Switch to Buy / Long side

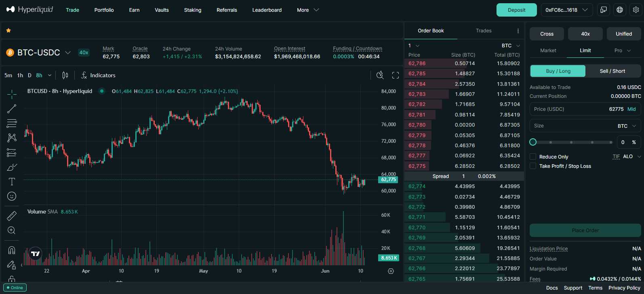[558, 71]
